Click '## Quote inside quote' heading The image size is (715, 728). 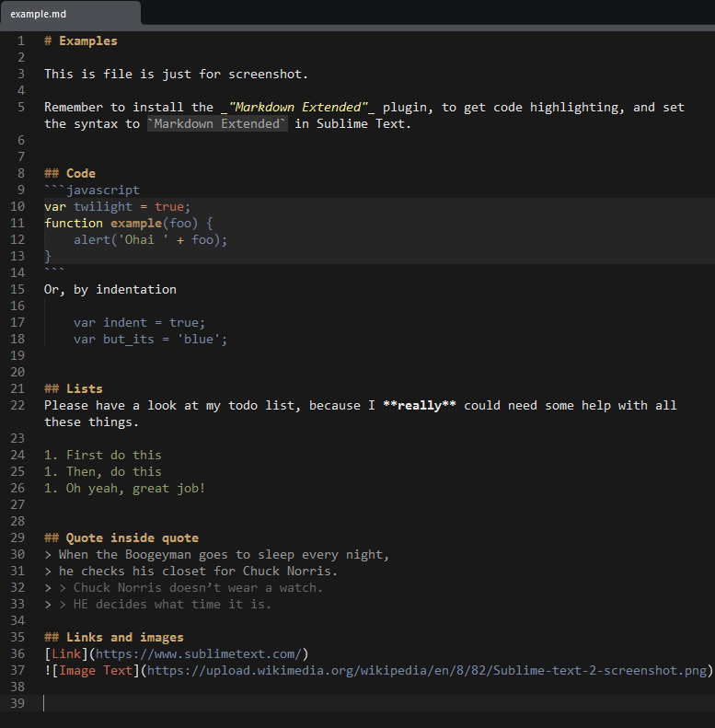(x=121, y=538)
